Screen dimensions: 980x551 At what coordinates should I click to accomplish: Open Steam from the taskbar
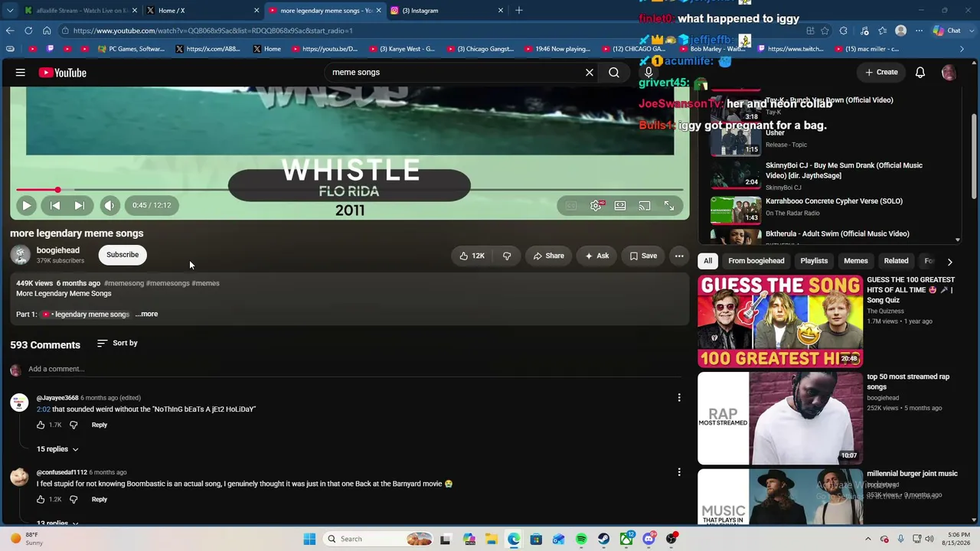tap(603, 539)
